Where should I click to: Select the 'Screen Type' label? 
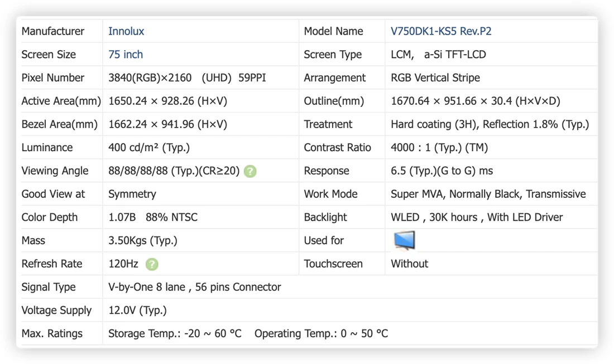pyautogui.click(x=333, y=54)
